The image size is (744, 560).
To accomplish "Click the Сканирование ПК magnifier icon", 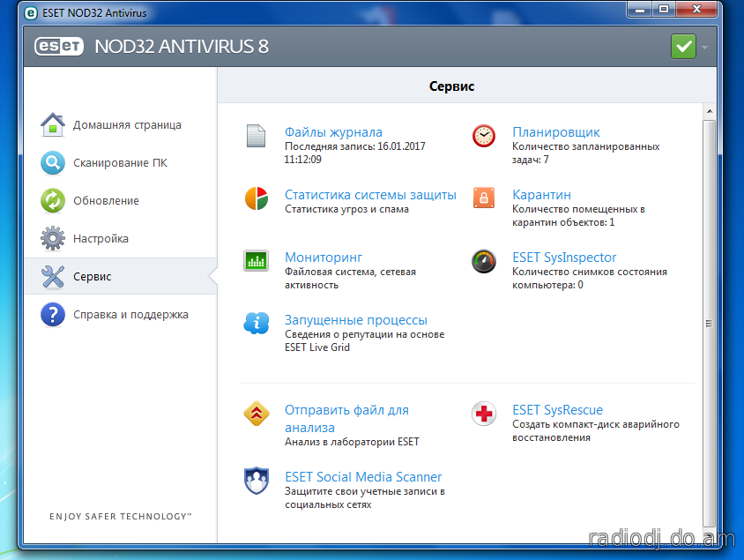I will (x=53, y=163).
